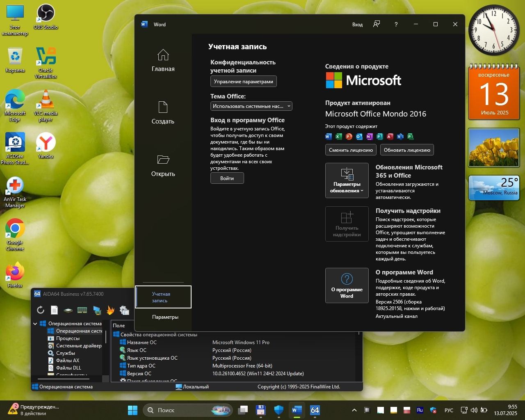Select the Microsoft Edge desktop icon
Screen dimensions: 525x420
[15, 106]
